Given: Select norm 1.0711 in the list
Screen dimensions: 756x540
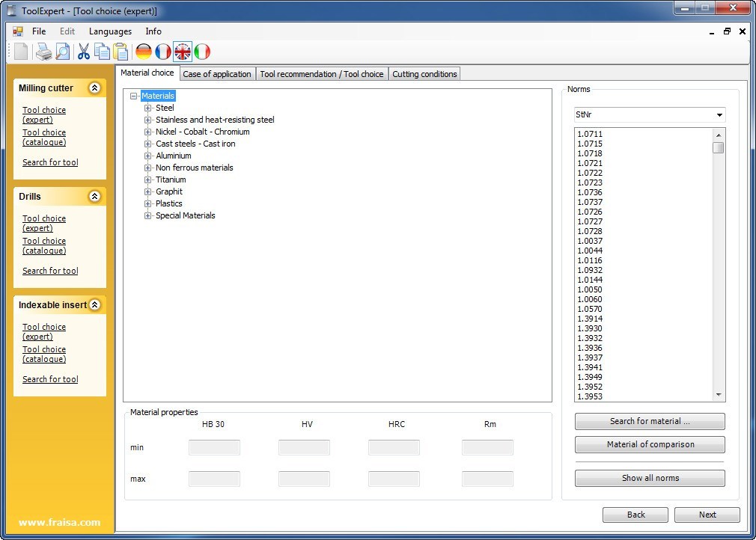Looking at the screenshot, I should click(x=590, y=134).
